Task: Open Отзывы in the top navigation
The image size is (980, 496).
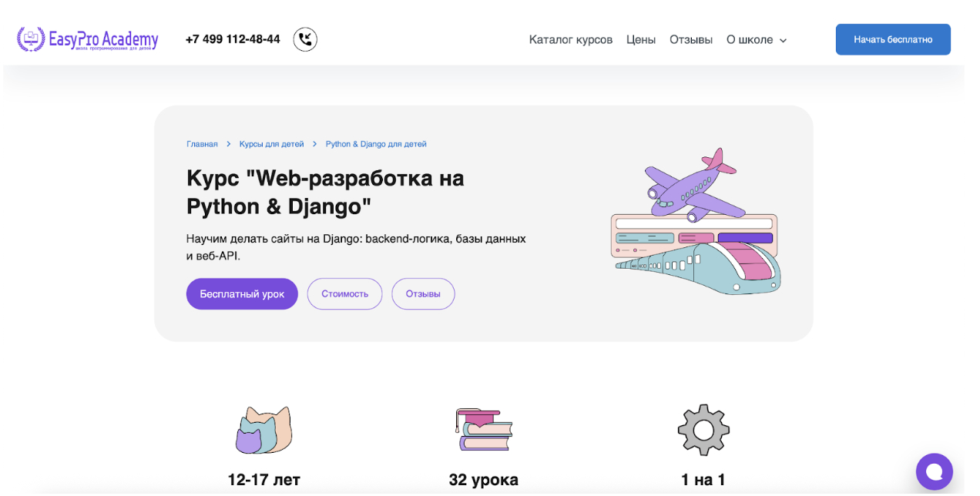Action: coord(691,39)
